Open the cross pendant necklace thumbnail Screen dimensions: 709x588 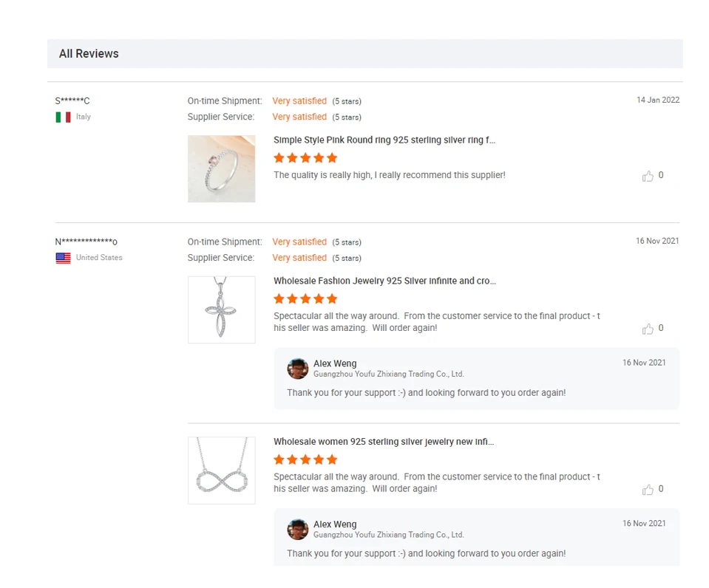(x=222, y=310)
